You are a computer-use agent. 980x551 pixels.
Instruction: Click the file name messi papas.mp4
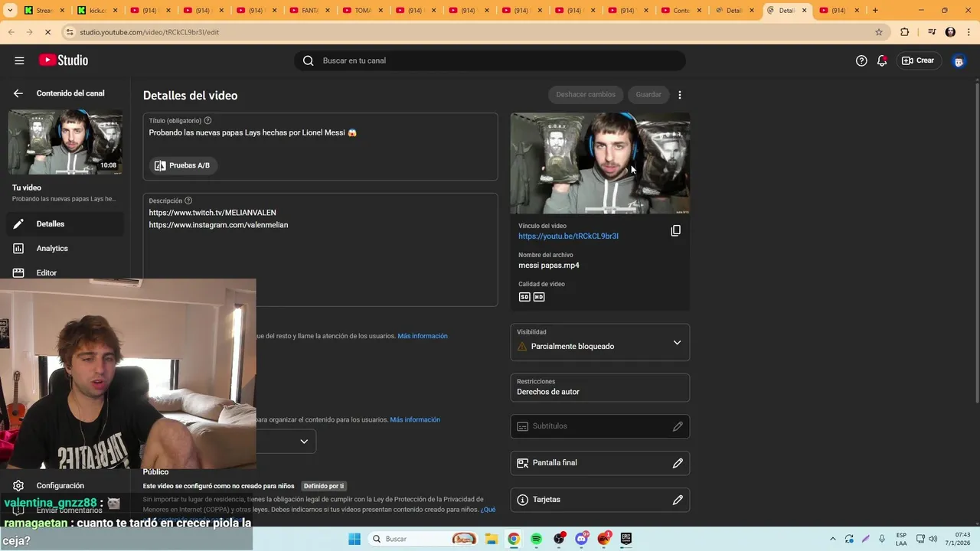[549, 266]
